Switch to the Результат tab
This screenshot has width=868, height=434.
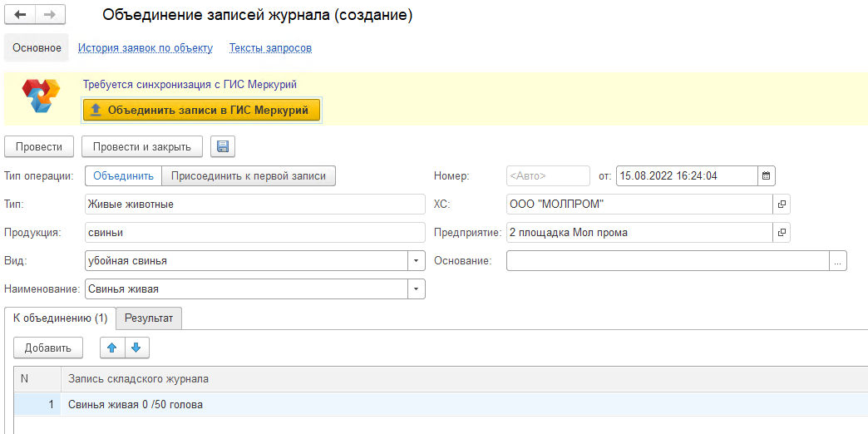coord(149,318)
